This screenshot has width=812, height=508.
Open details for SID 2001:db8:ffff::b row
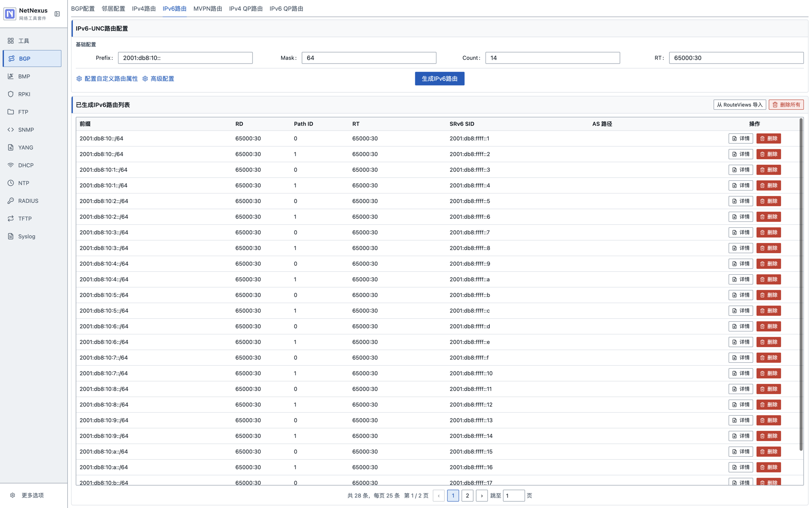click(x=741, y=295)
